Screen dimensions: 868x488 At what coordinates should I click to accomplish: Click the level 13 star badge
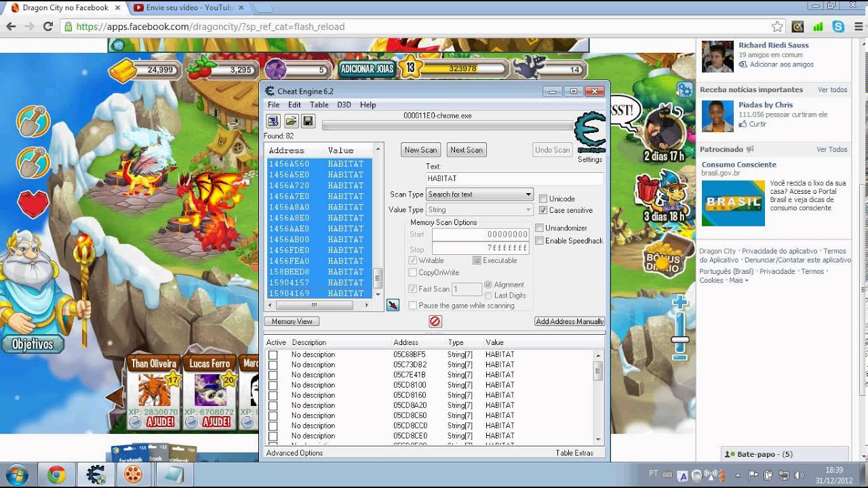410,68
